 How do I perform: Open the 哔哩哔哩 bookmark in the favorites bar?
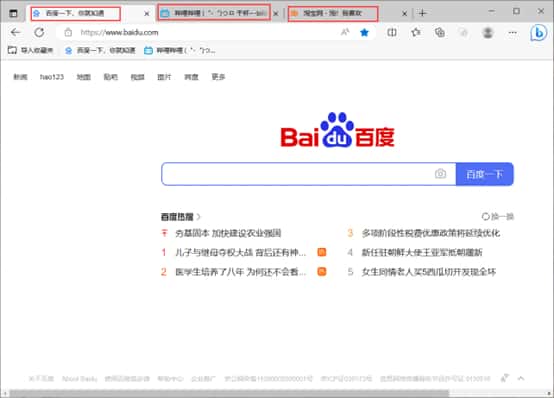[x=180, y=50]
